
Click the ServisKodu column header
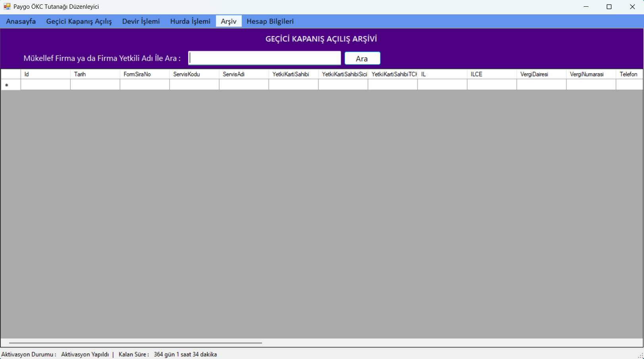point(194,74)
